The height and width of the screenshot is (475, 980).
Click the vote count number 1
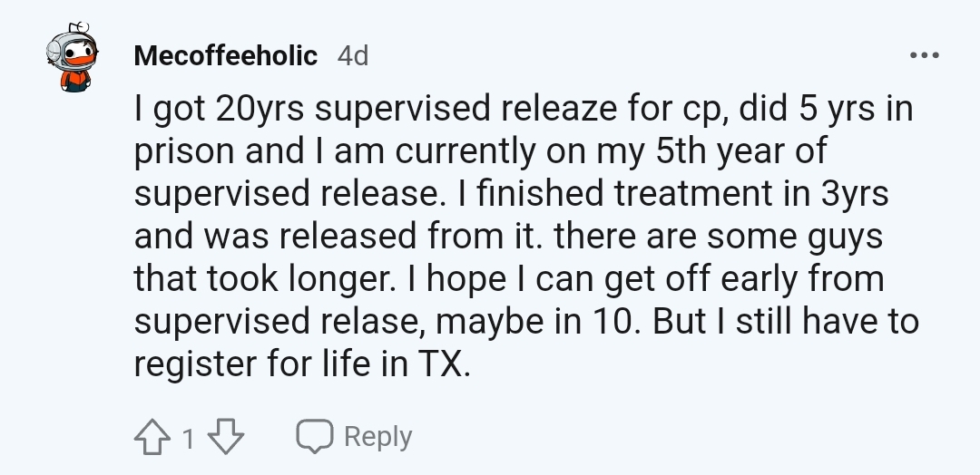189,439
